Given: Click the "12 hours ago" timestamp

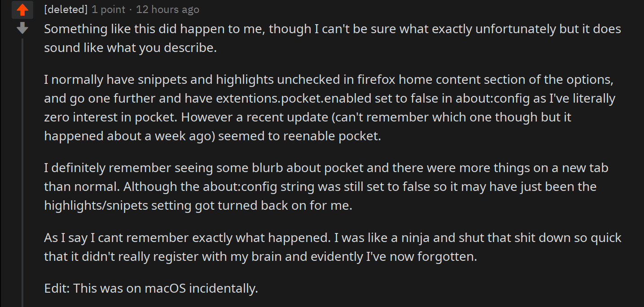Looking at the screenshot, I should 167,9.
